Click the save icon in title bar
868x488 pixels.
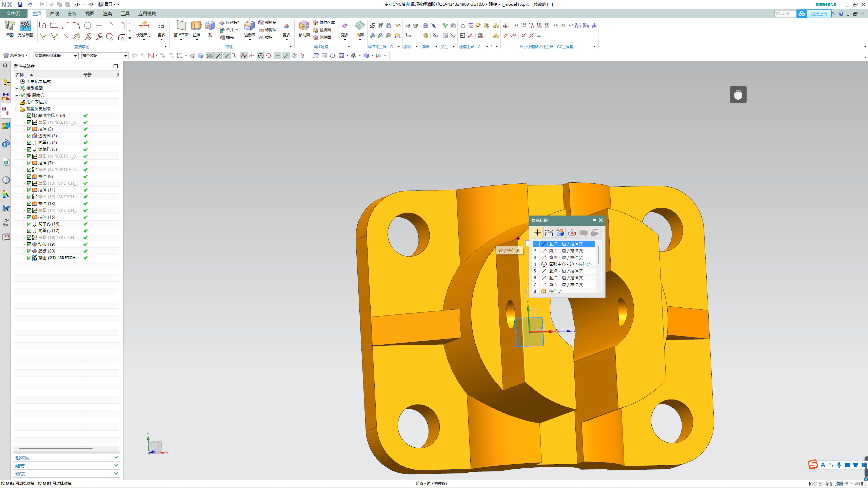20,4
